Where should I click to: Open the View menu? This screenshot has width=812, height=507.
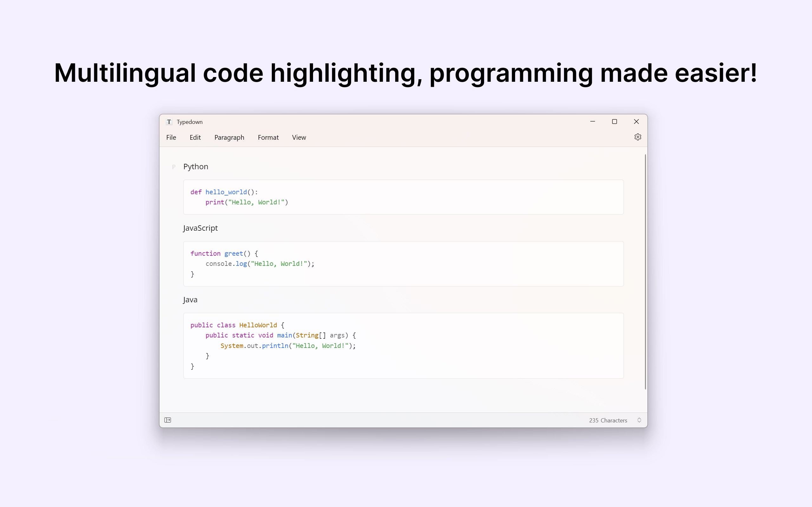pyautogui.click(x=298, y=138)
